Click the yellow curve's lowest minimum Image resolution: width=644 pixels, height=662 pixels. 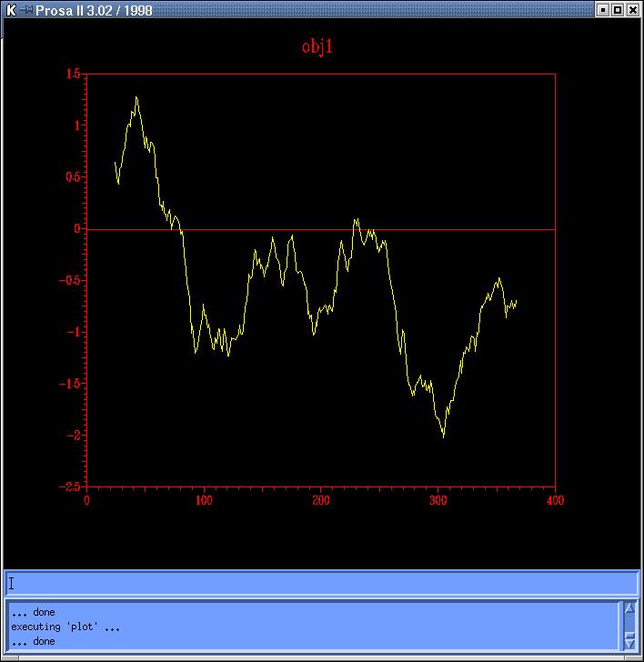point(444,436)
